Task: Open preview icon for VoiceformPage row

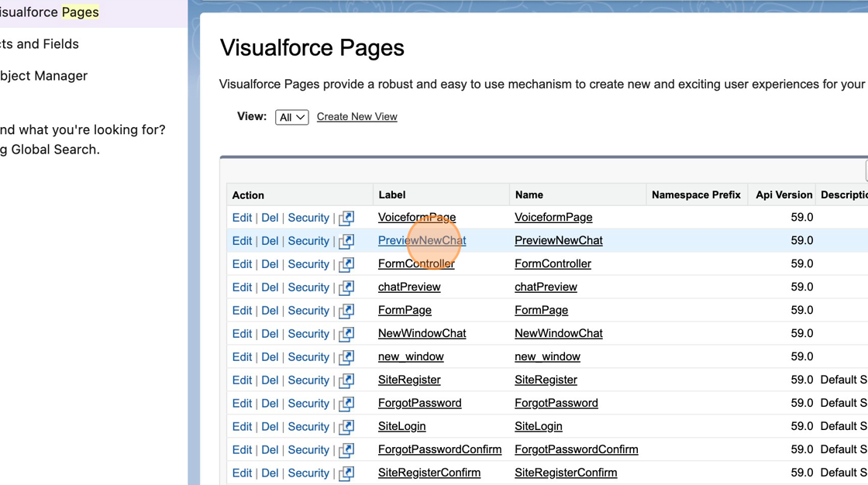Action: tap(346, 218)
